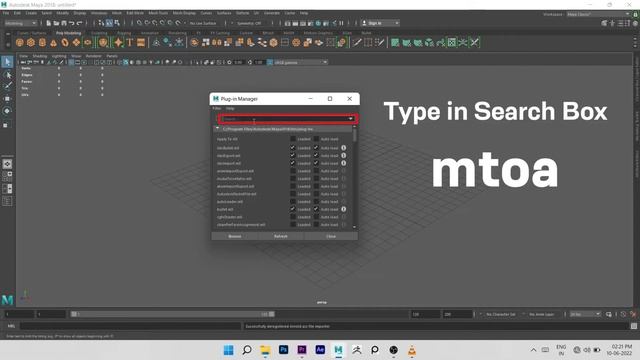
Task: Open the Windows menu in Maya
Action: tap(99, 13)
